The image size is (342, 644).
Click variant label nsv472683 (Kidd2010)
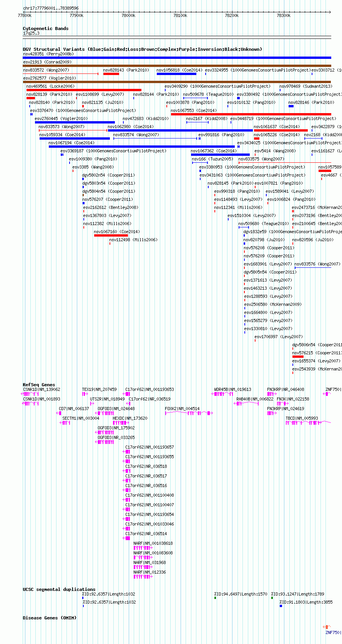coord(146,118)
